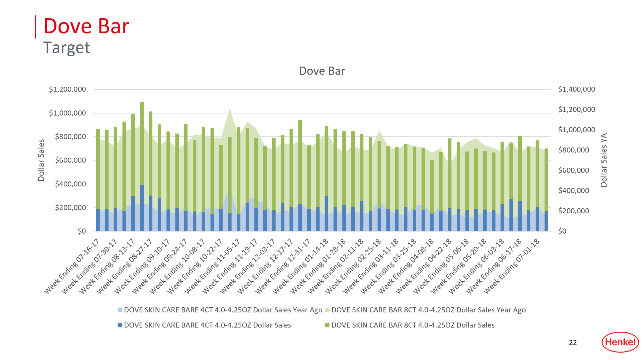Image resolution: width=644 pixels, height=360 pixels.
Task: Click the 'Target' subtitle text
Action: (66, 47)
